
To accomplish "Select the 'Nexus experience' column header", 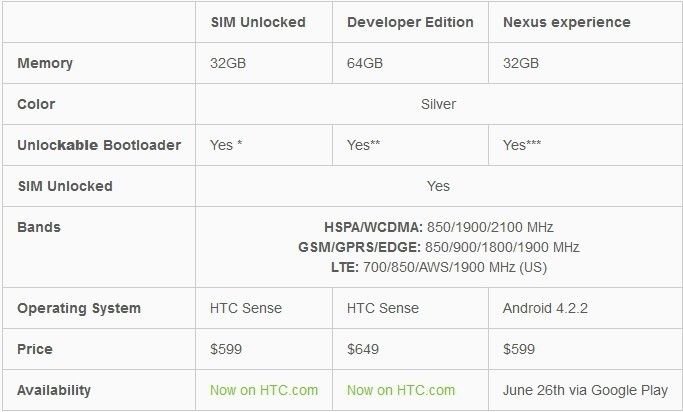I will coord(567,22).
